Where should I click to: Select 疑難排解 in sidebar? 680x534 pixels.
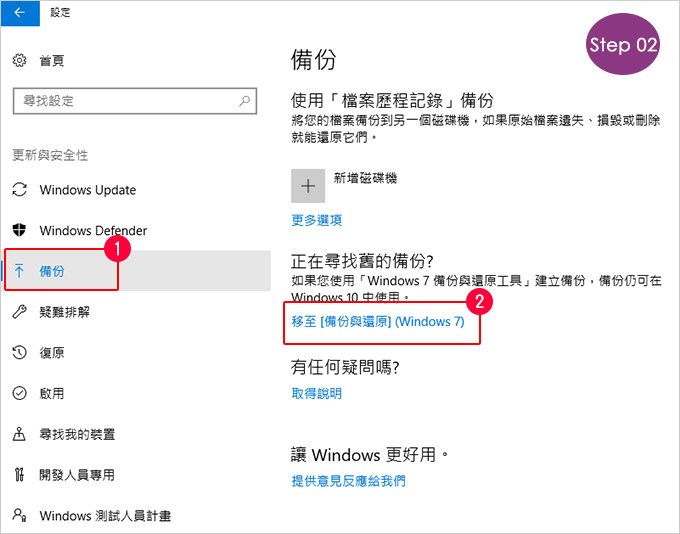(x=65, y=312)
